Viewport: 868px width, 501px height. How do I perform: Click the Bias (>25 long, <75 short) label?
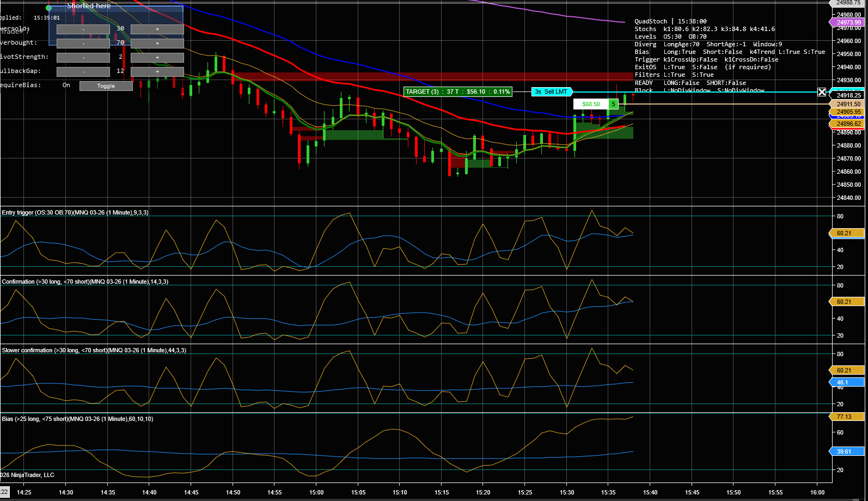pyautogui.click(x=77, y=419)
